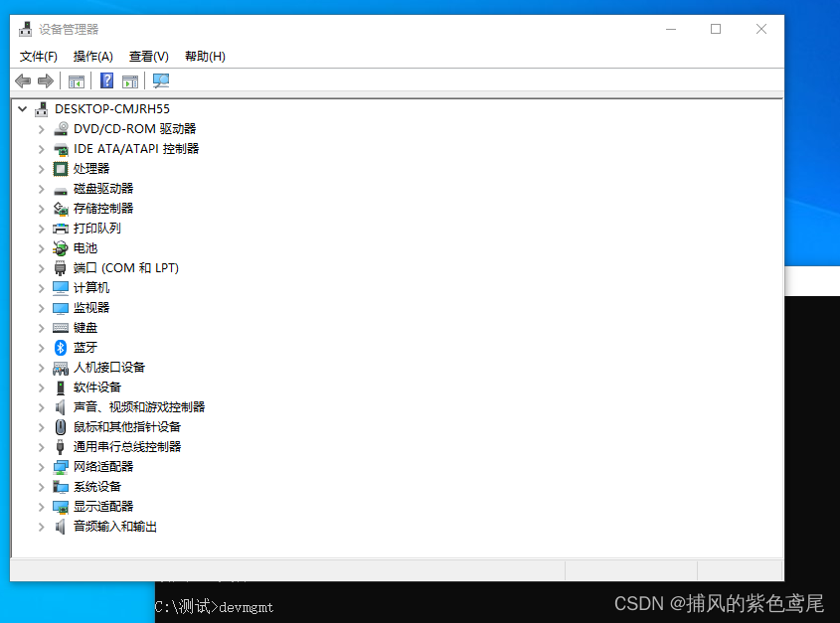Click the show/hide action pane toolbar icon
The height and width of the screenshot is (623, 840).
pyautogui.click(x=130, y=81)
